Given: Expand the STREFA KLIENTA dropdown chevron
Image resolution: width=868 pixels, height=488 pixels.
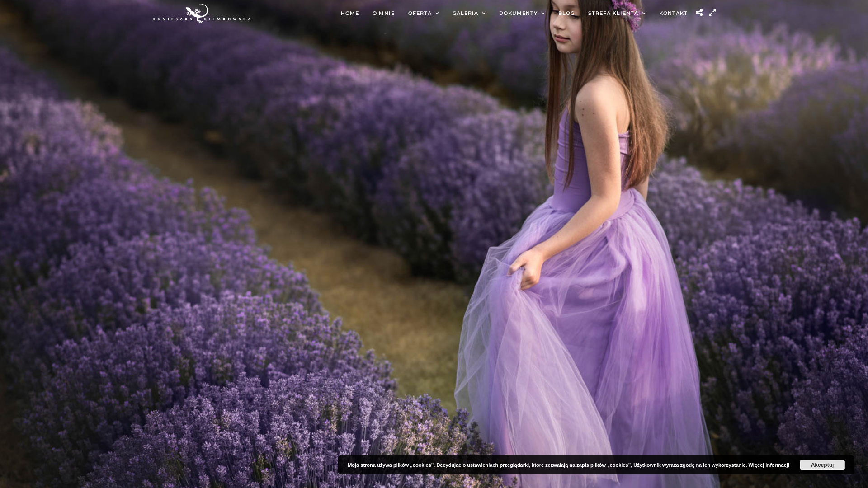Looking at the screenshot, I should coord(644,14).
